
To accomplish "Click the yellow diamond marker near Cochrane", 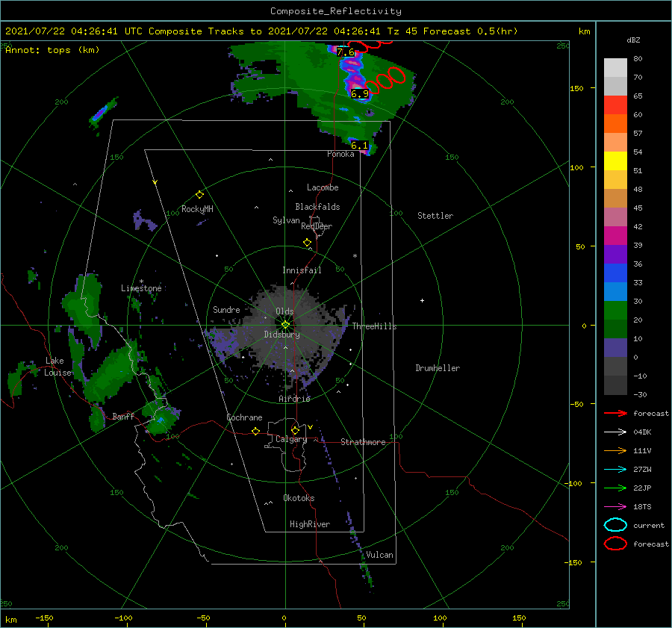I will pos(255,431).
